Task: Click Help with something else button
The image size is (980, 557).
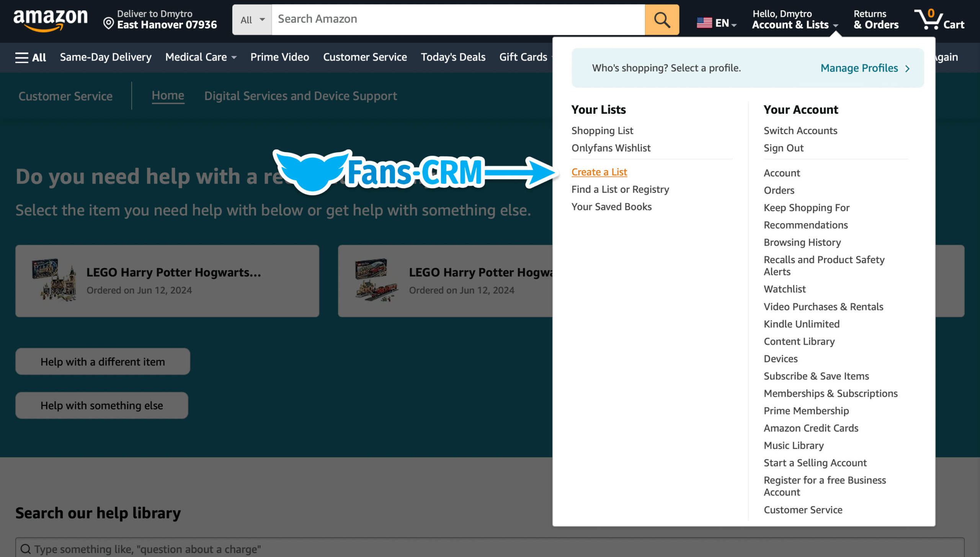Action: [101, 405]
